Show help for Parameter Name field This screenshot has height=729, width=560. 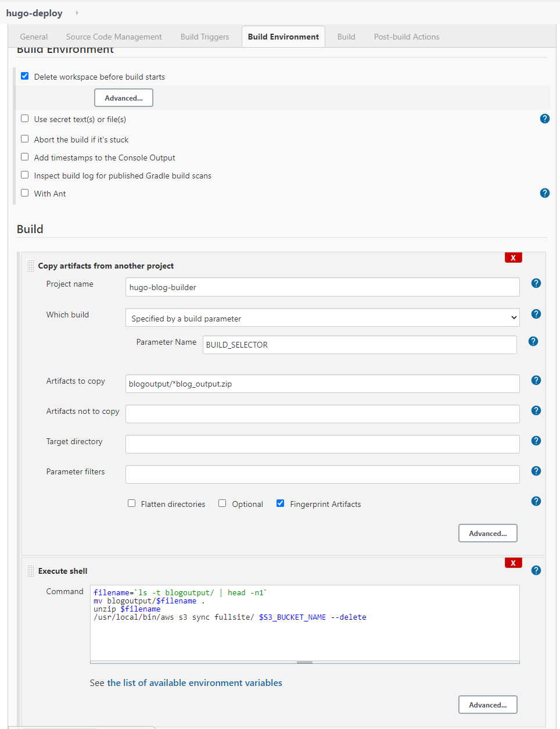coord(533,341)
